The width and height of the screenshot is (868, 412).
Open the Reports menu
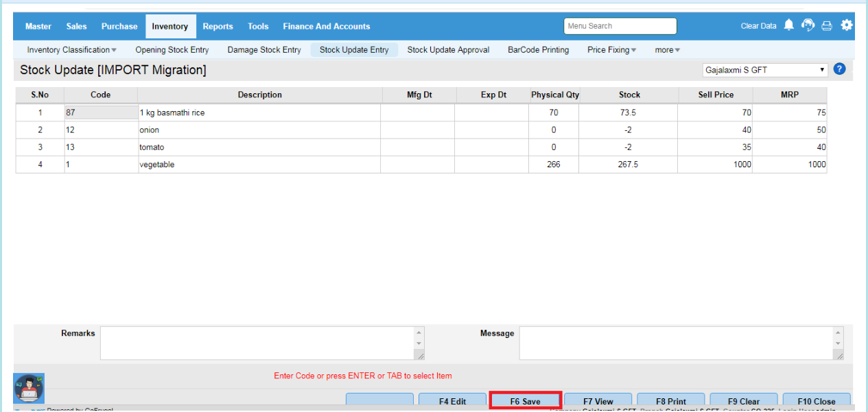(x=218, y=26)
